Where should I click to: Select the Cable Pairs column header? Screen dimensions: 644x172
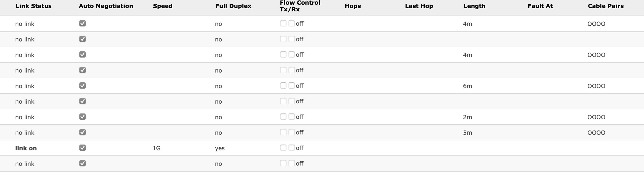tap(606, 6)
